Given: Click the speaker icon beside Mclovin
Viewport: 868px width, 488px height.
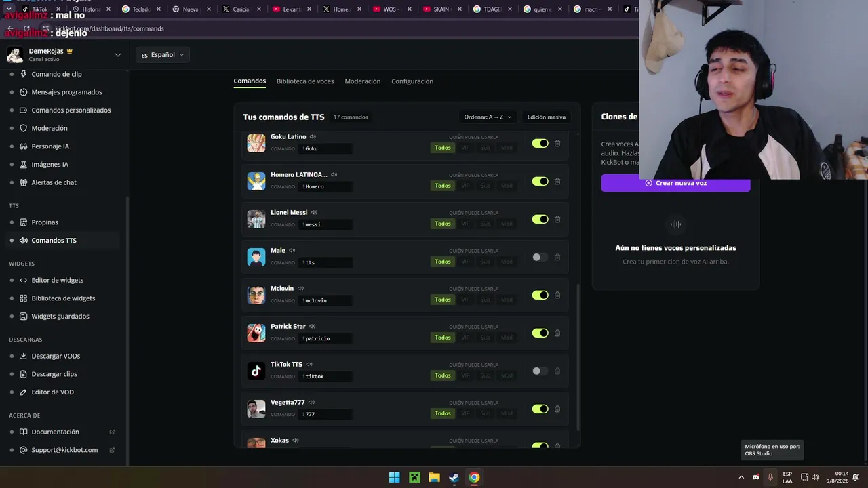Looking at the screenshot, I should click(x=300, y=289).
